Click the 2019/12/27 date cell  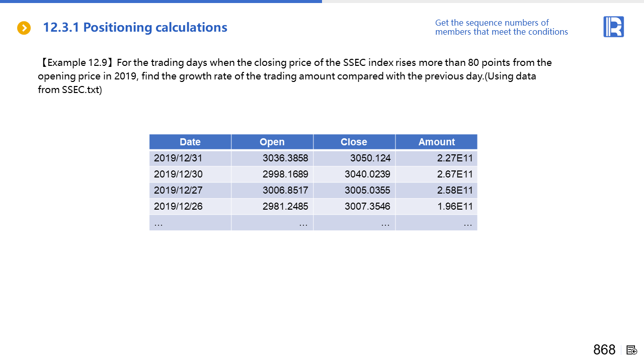click(178, 191)
